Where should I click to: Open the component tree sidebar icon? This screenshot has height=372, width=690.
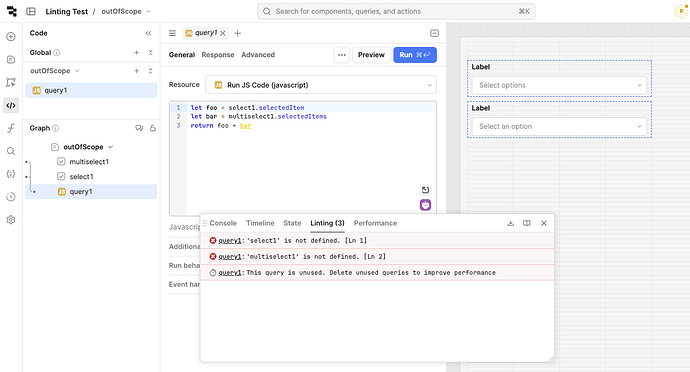coord(11,82)
